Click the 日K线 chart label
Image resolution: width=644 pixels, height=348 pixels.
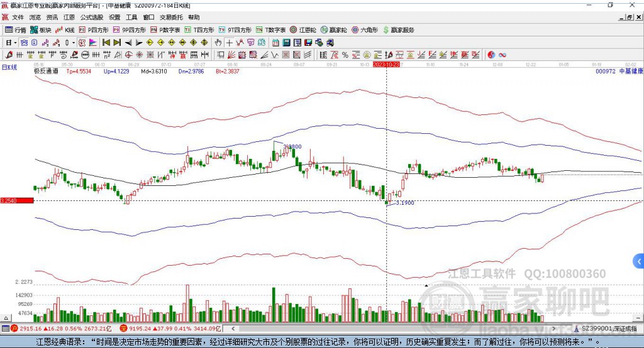tap(9, 67)
